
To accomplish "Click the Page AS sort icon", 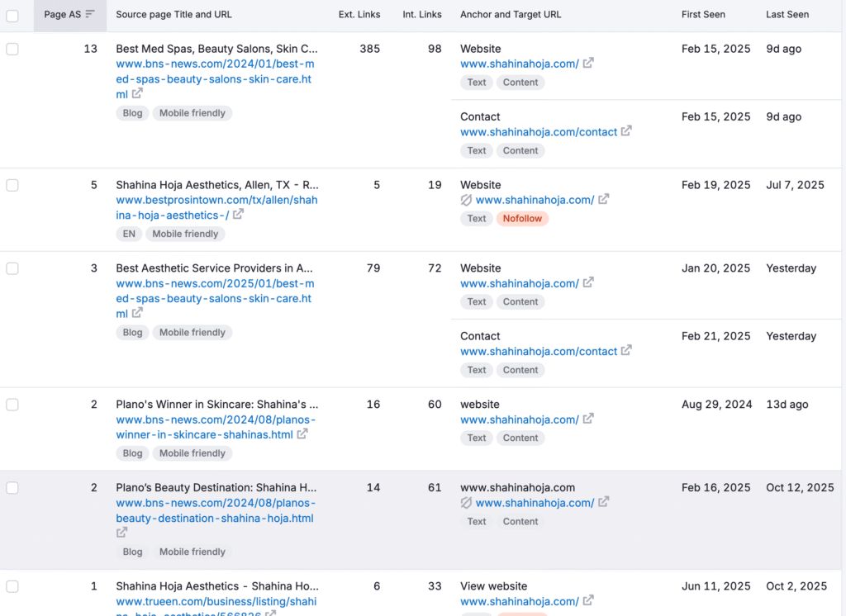I will [x=90, y=14].
